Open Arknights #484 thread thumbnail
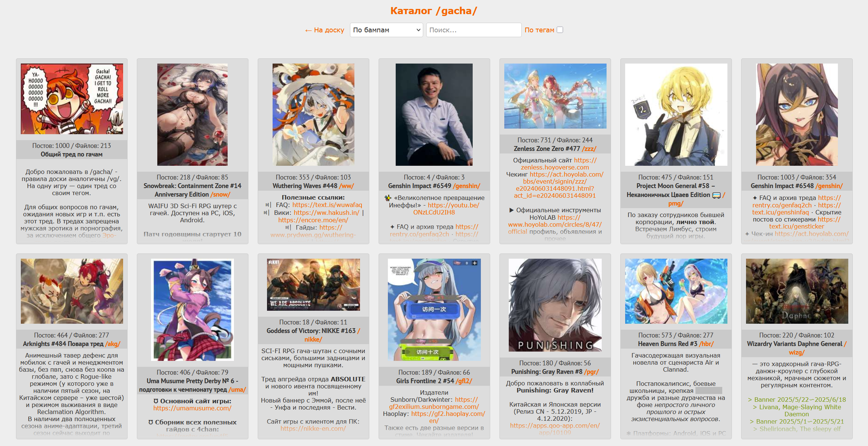Viewport: 868px width, 446px height. pyautogui.click(x=72, y=291)
